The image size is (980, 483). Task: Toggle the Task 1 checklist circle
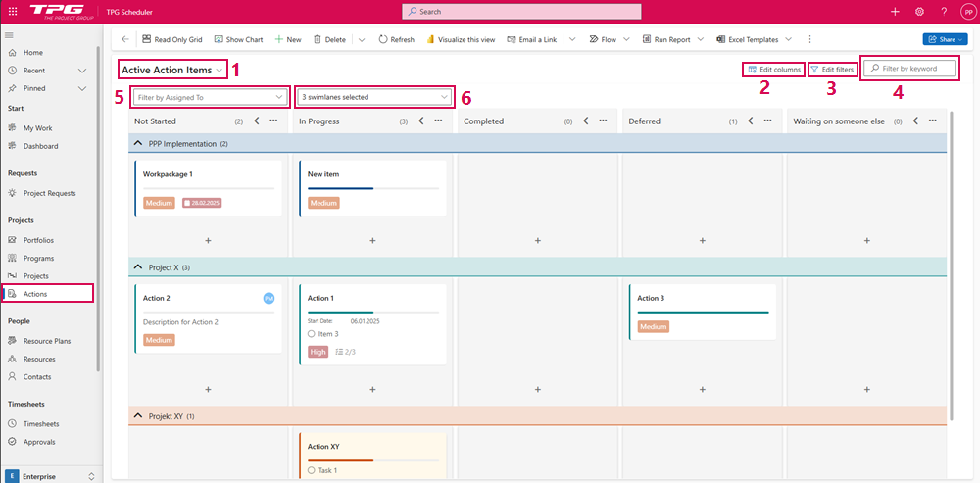312,470
